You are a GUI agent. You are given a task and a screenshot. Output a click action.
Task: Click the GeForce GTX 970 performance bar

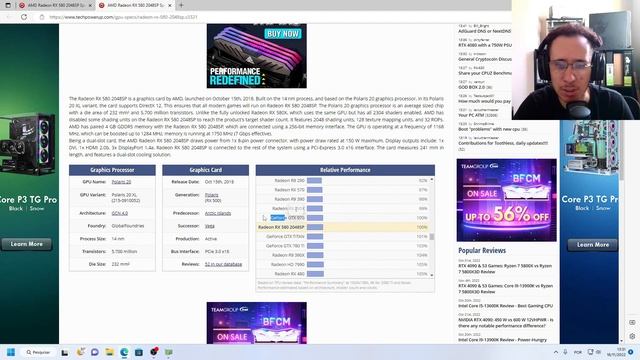(x=315, y=218)
